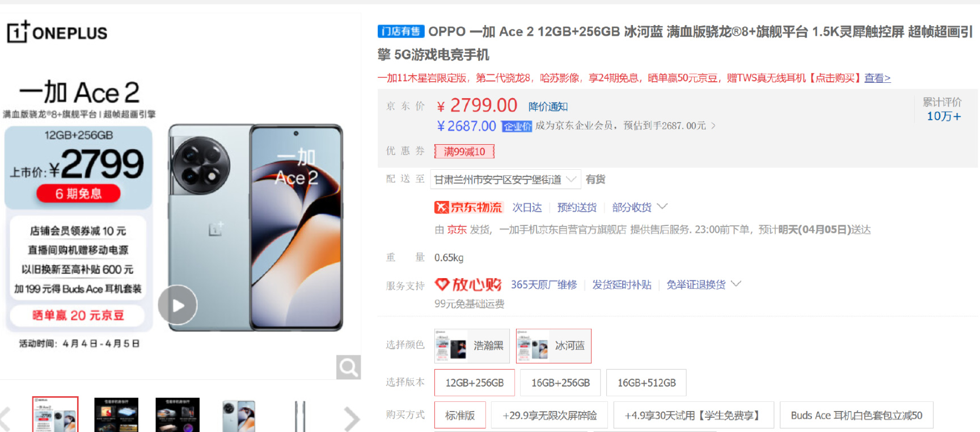The image size is (980, 432).
Task: Click the magnifier zoom icon on product image
Action: pos(348,367)
